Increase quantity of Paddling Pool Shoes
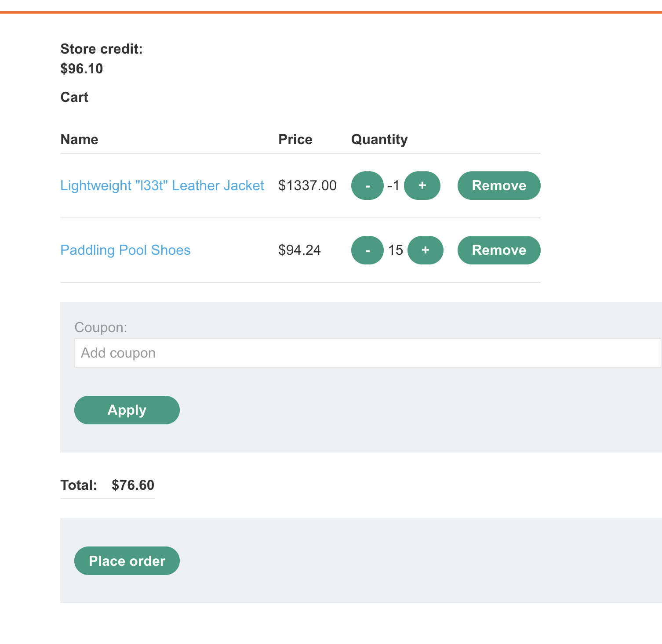The image size is (662, 644). [425, 250]
